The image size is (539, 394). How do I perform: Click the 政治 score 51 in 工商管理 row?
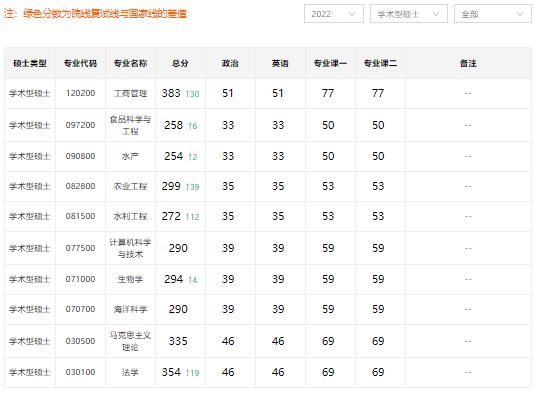pos(228,93)
